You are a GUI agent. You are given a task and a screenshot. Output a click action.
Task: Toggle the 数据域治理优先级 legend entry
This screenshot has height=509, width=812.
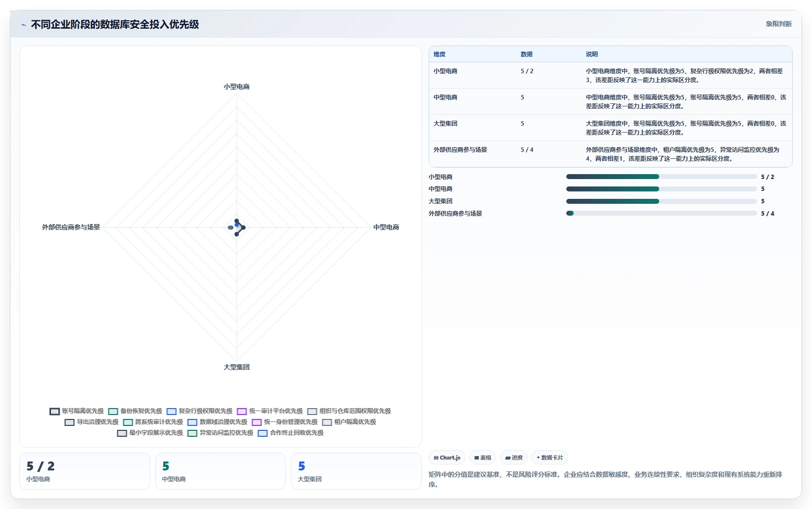(x=217, y=422)
